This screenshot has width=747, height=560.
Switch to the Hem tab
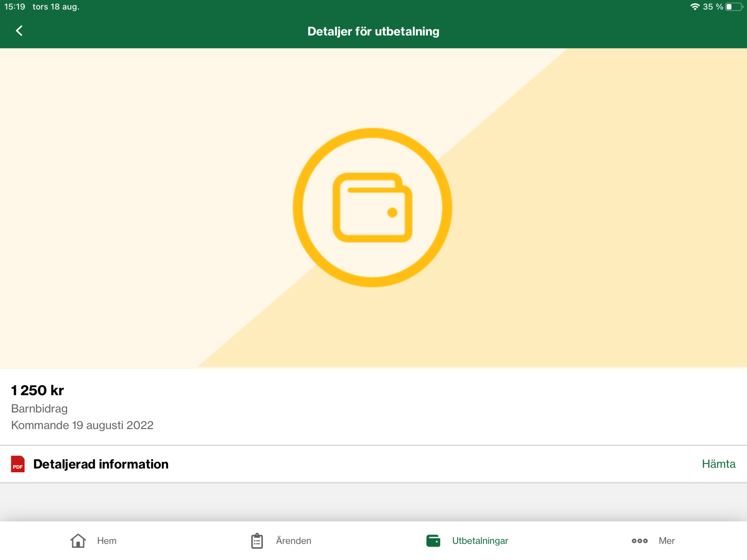click(94, 541)
